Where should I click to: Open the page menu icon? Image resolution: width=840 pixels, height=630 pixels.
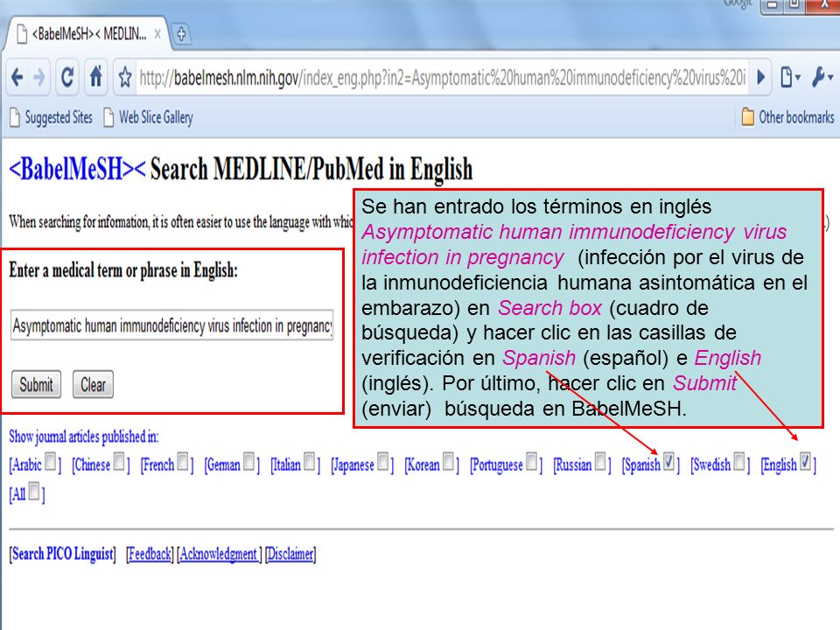(x=789, y=78)
